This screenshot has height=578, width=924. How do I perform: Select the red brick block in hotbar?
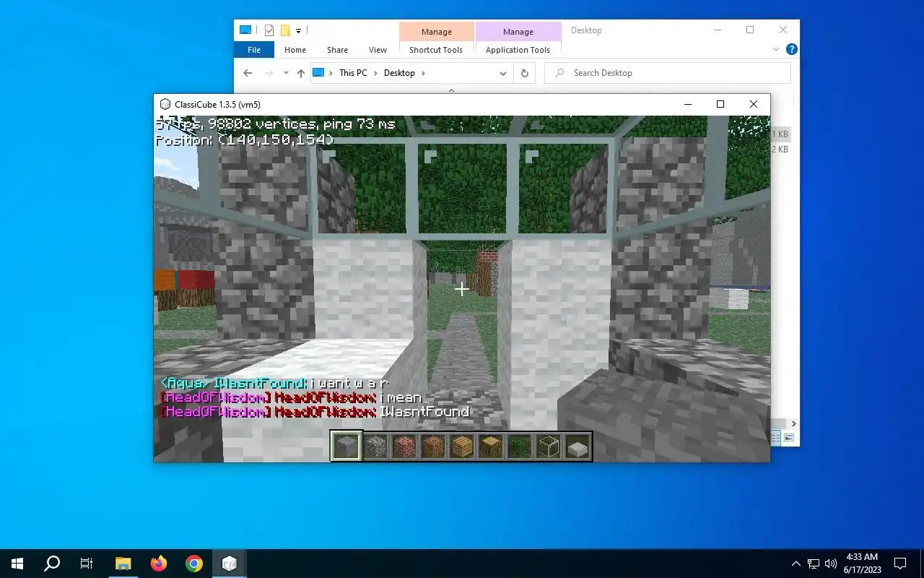(404, 447)
